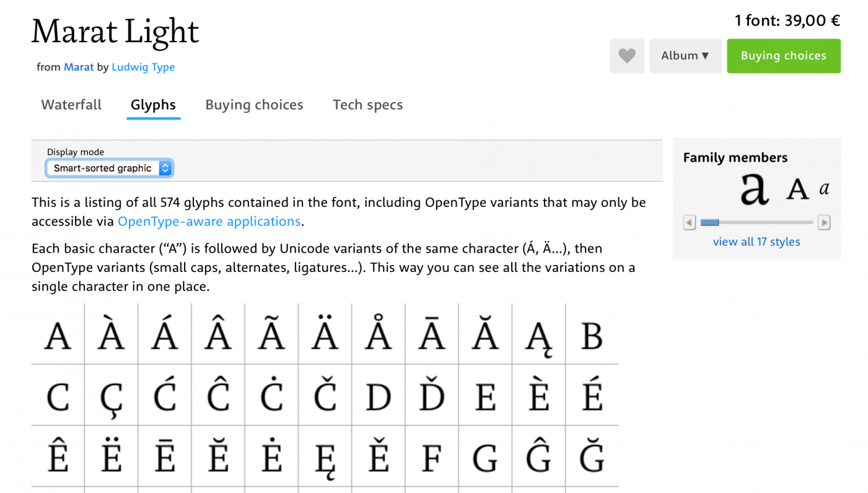Select the Ä (A dieresis) glyph
The width and height of the screenshot is (868, 493).
point(325,334)
